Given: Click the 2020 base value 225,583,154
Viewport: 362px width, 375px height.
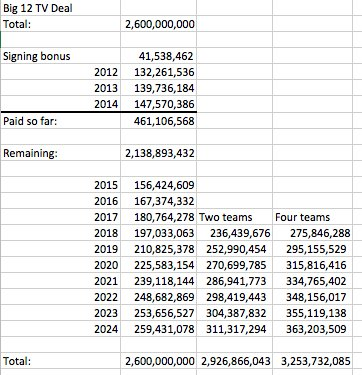Looking at the screenshot, I should (158, 265).
